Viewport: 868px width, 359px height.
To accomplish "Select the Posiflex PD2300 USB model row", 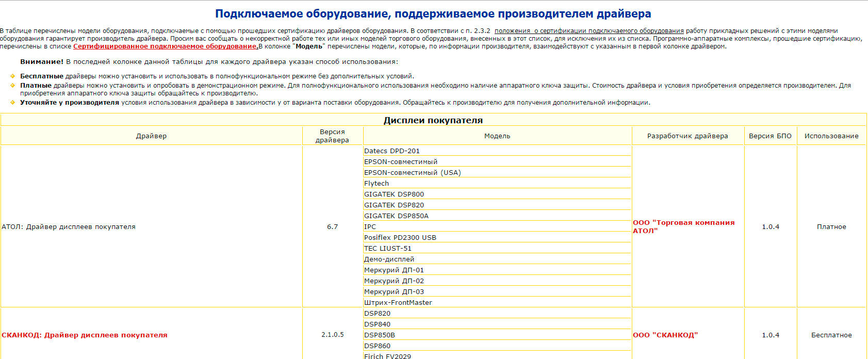I will pos(497,238).
